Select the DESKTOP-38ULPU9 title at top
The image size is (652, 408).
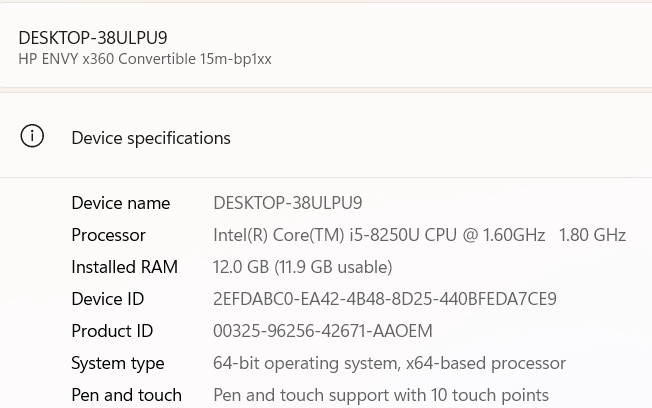[93, 38]
